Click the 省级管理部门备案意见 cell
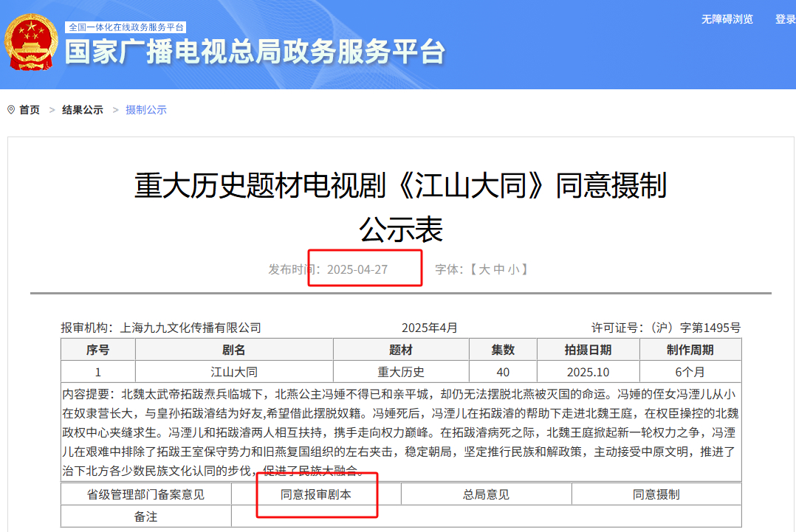This screenshot has height=532, width=796. click(x=145, y=494)
